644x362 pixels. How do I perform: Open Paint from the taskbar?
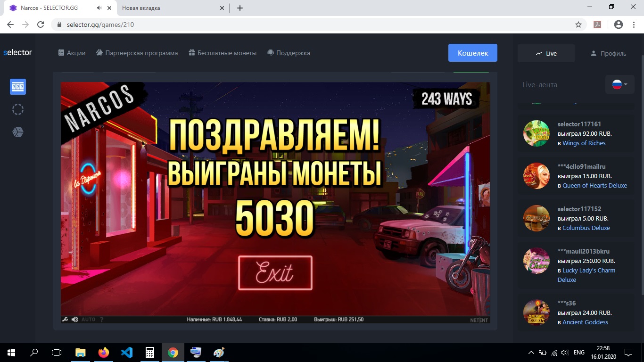pos(219,353)
